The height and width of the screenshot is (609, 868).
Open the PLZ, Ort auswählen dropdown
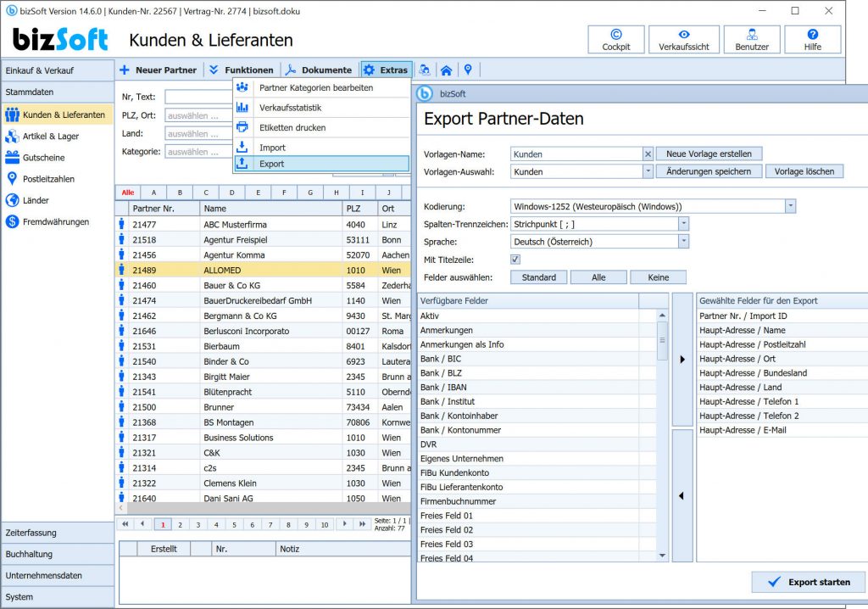coord(198,116)
